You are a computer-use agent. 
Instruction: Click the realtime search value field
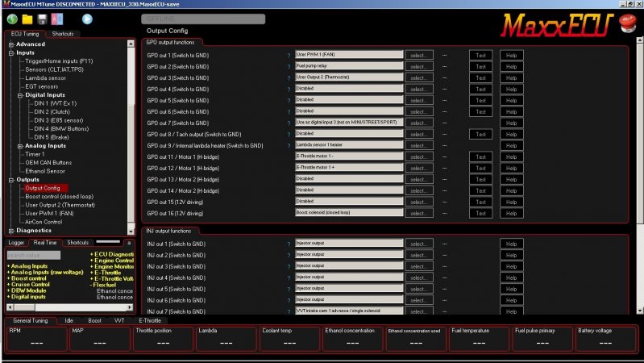pos(34,255)
